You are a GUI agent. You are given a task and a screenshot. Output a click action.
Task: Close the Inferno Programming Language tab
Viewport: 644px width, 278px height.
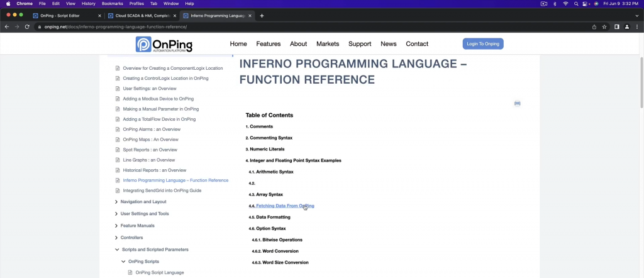(250, 16)
